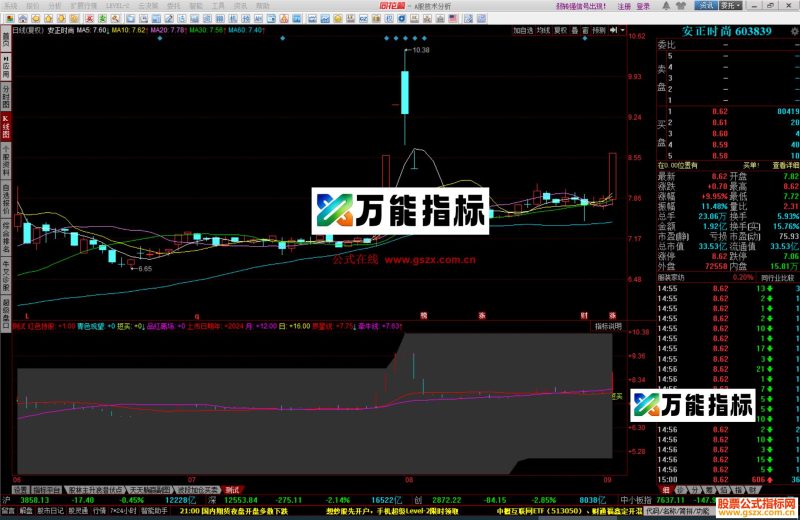
Task: Click the blue 资讯 button
Action: click(706, 6)
